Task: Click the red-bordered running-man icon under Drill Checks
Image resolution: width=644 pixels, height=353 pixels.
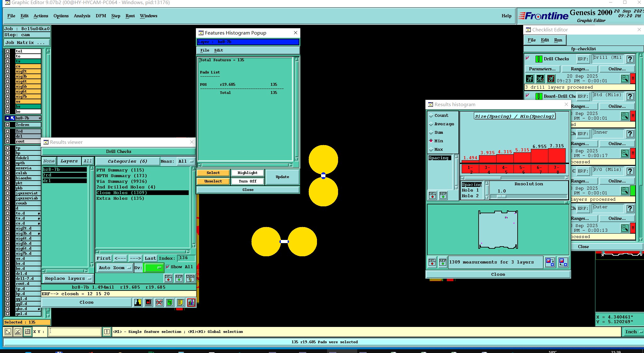Action: (551, 79)
